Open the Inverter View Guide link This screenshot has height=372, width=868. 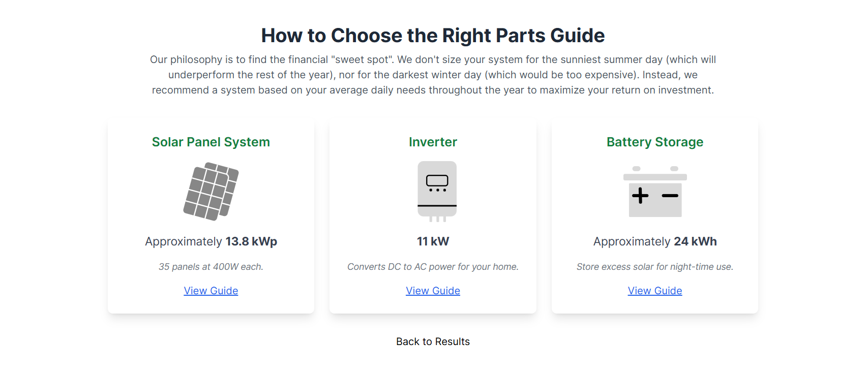click(x=433, y=290)
